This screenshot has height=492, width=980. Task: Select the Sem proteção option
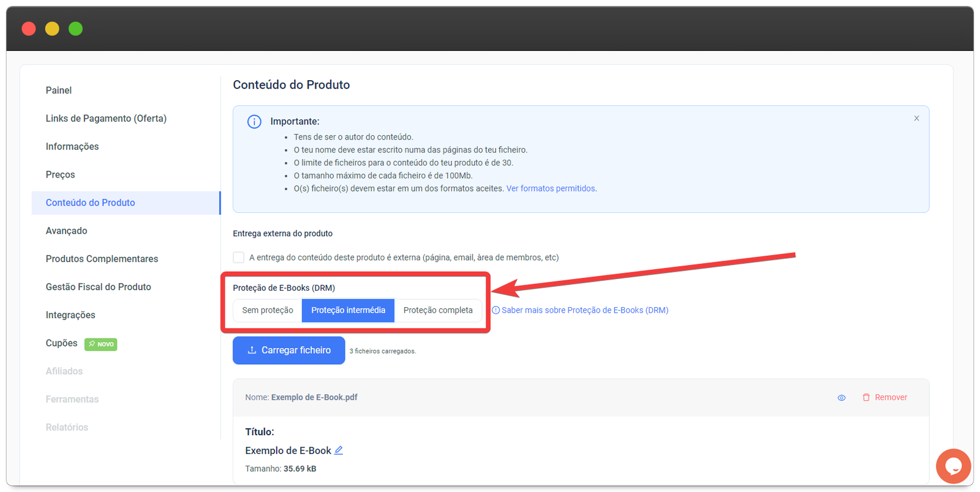coord(268,310)
